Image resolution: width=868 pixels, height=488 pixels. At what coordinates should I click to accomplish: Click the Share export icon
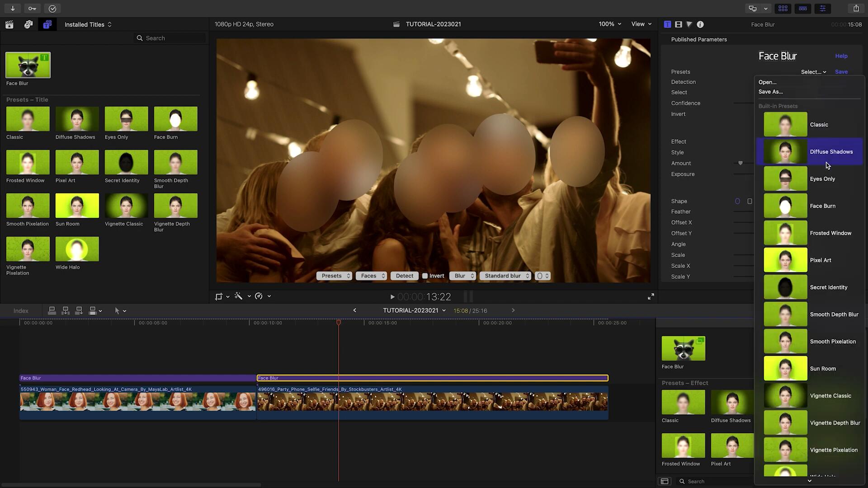[856, 8]
